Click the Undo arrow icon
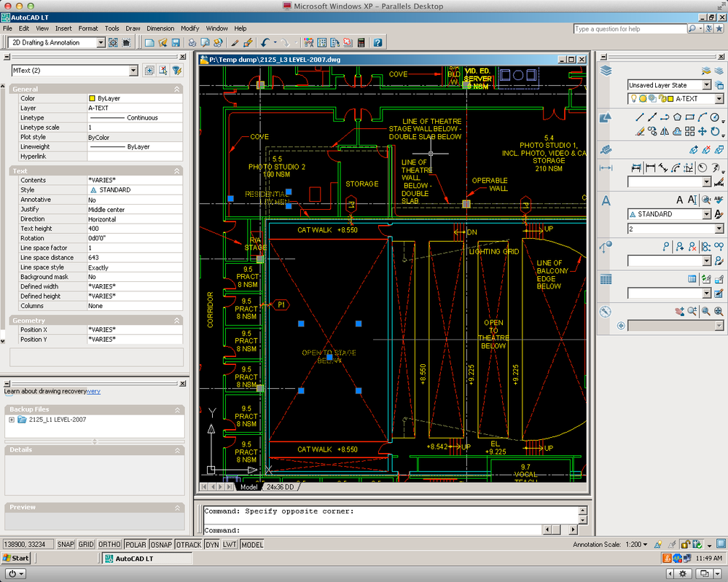The width and height of the screenshot is (728, 582). tap(265, 43)
